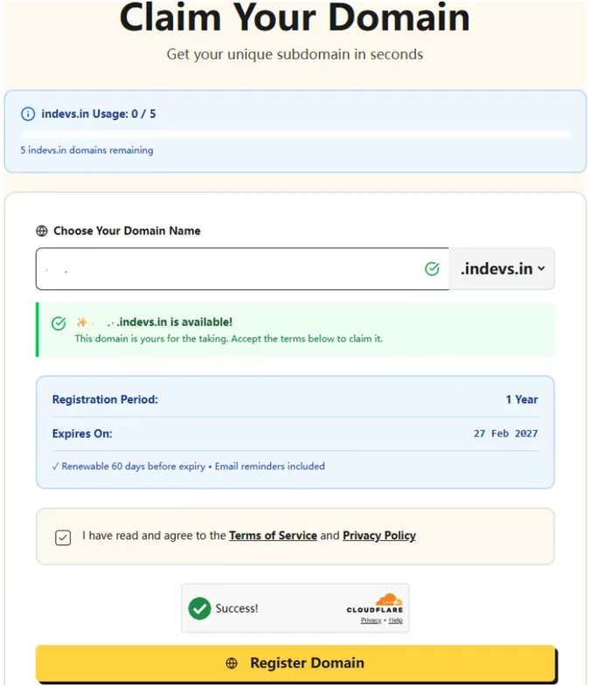Click the "5 indevs.in domains remaining" text
The width and height of the screenshot is (590, 700).
[87, 150]
